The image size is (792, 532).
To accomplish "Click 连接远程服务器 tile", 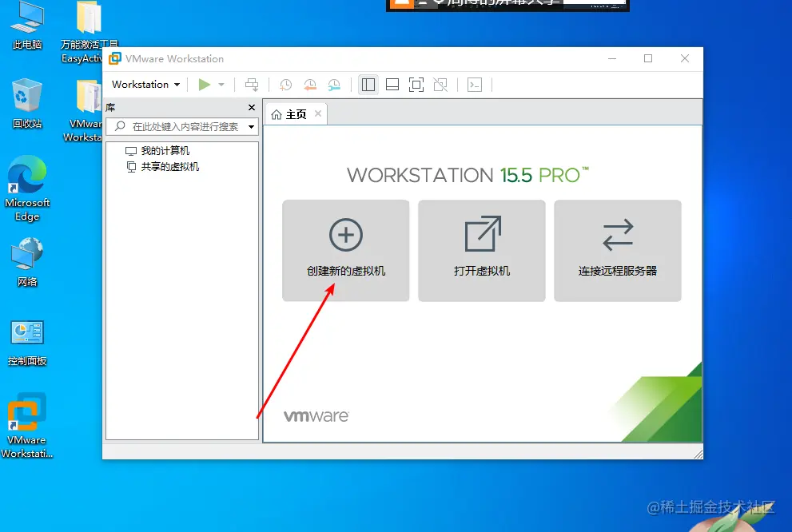I will [x=618, y=251].
